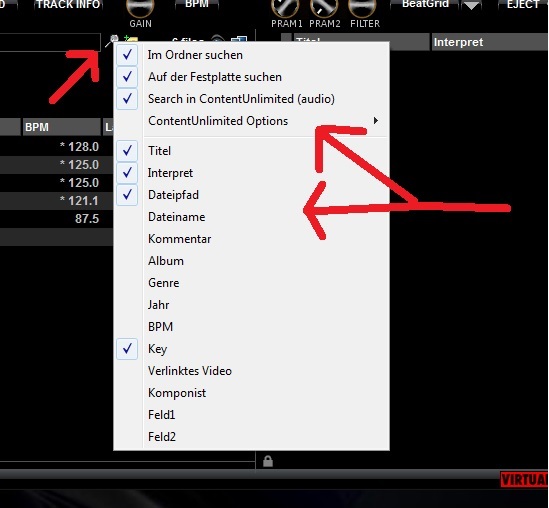Click the PRAM2 effect knob
The image size is (549, 508).
[324, 8]
